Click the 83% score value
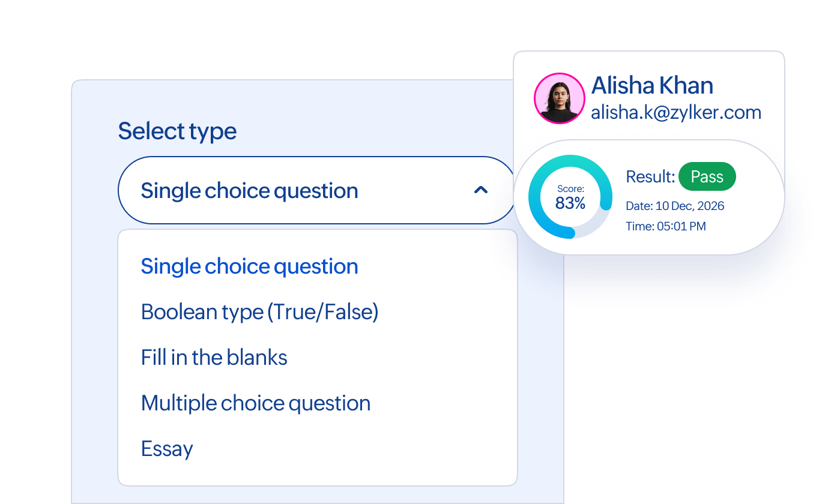The height and width of the screenshot is (504, 837). click(x=570, y=204)
